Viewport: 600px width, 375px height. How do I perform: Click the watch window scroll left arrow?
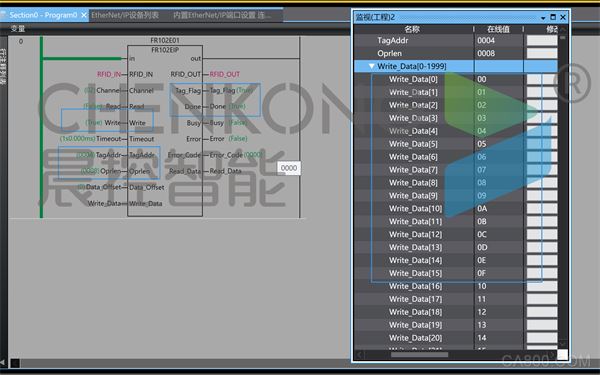point(359,355)
